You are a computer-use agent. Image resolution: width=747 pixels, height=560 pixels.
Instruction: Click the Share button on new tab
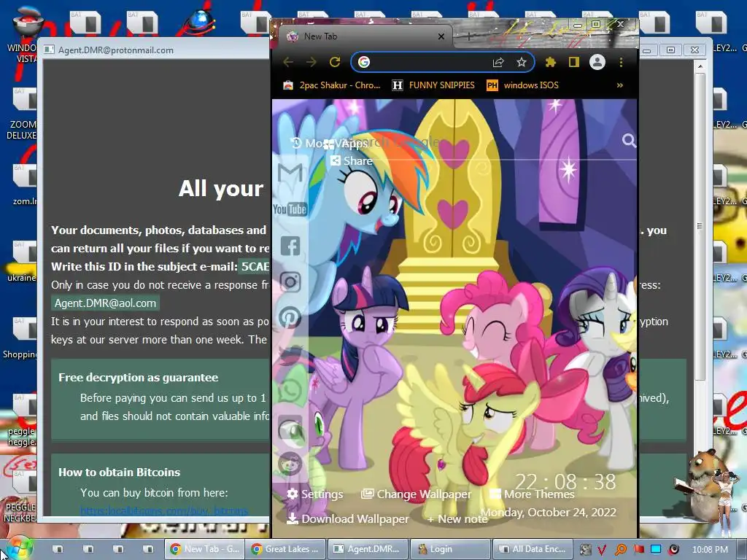click(x=351, y=161)
